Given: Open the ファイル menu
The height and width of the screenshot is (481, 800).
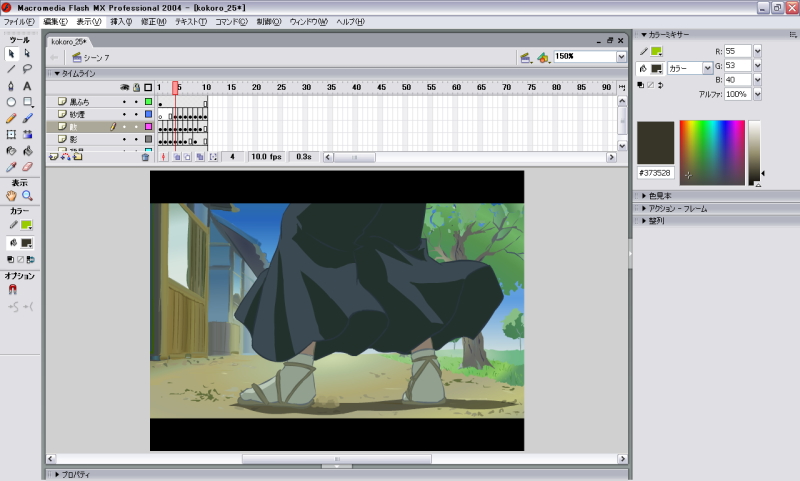Looking at the screenshot, I should coord(19,22).
